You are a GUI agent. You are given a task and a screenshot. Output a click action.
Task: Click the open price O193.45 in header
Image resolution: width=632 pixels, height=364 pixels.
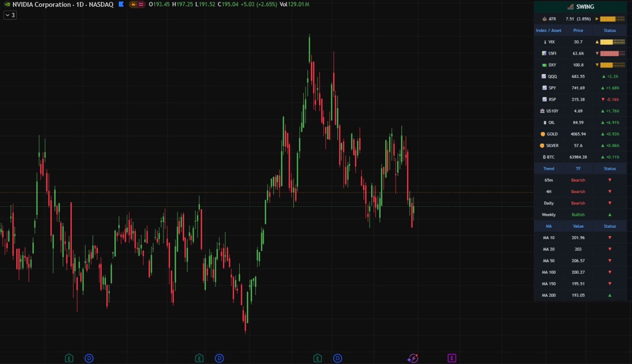pyautogui.click(x=159, y=4)
